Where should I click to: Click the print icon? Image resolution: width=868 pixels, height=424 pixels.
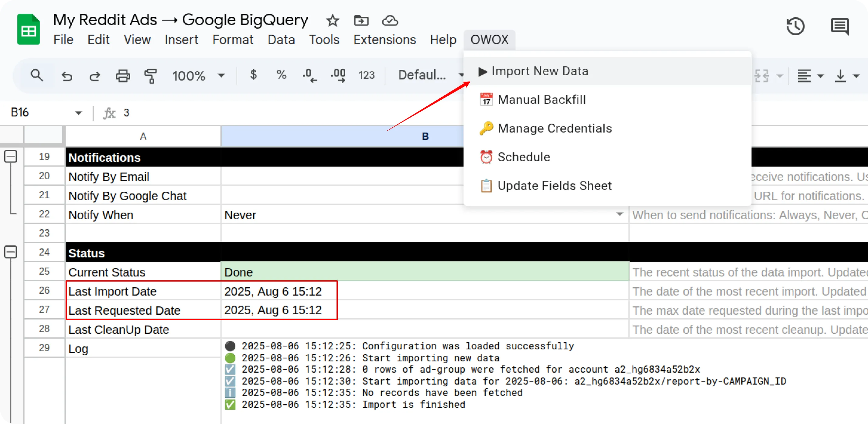tap(123, 76)
